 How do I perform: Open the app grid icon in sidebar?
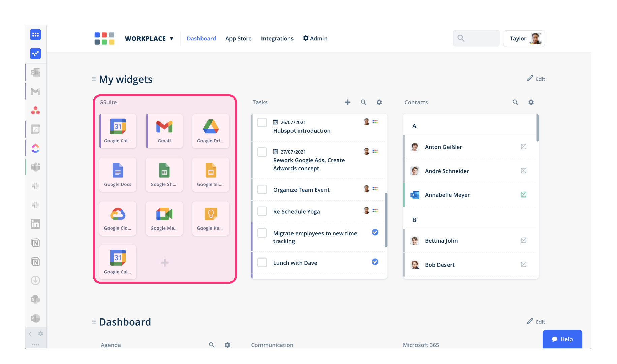(35, 35)
